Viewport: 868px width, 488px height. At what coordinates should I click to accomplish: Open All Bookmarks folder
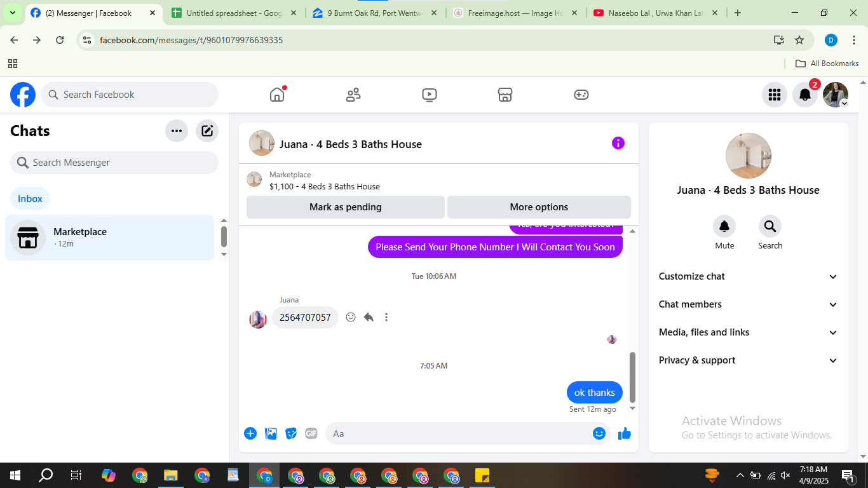(x=827, y=64)
